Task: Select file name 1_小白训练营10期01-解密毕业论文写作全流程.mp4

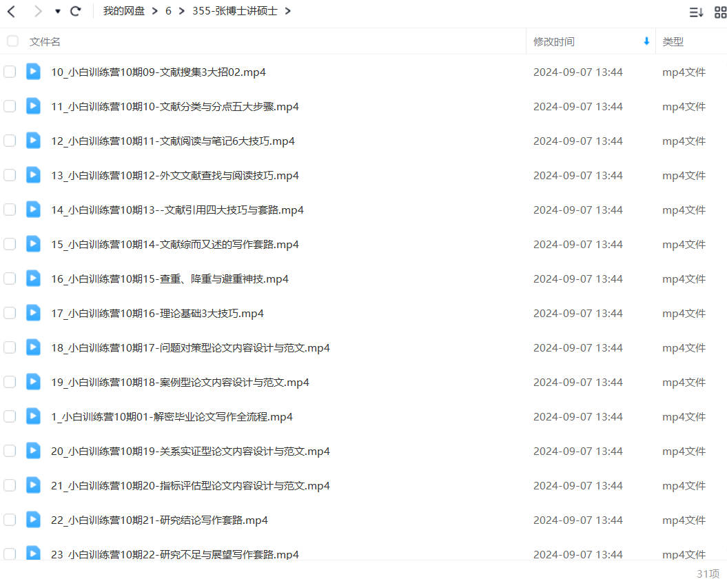Action: [x=172, y=417]
